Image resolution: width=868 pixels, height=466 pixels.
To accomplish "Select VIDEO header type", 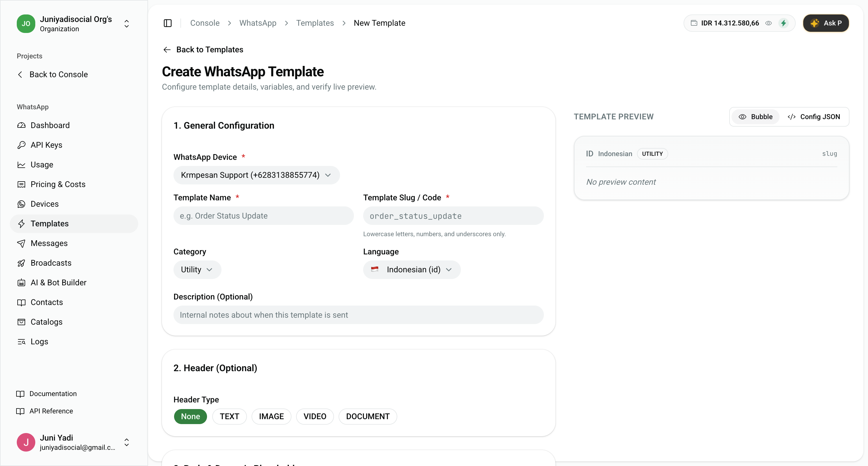I will 315,416.
